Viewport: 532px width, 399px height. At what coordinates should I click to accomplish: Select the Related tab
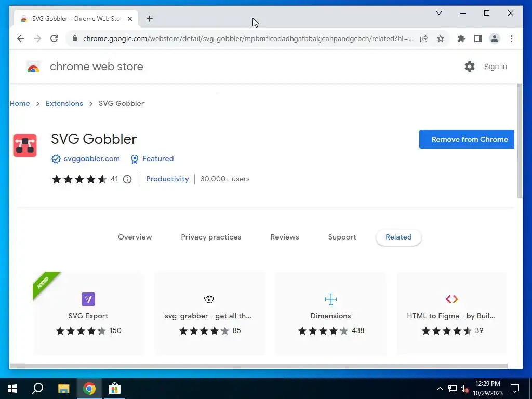tap(398, 237)
